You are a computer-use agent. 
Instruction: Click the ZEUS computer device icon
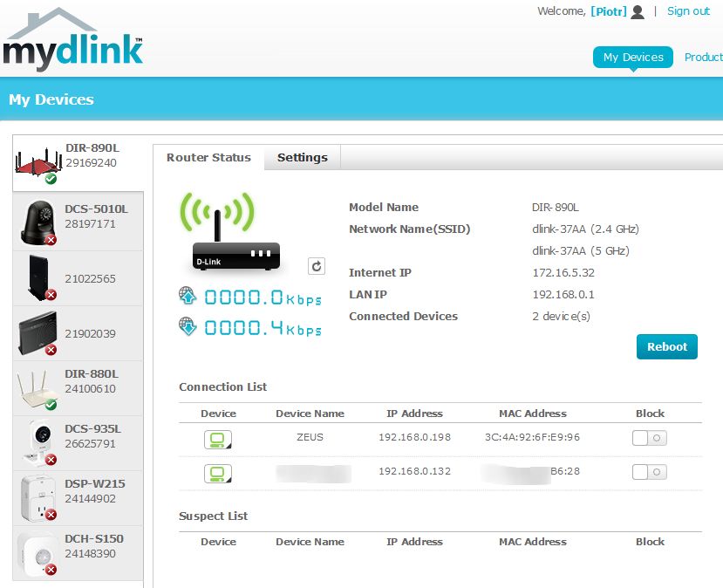point(218,440)
